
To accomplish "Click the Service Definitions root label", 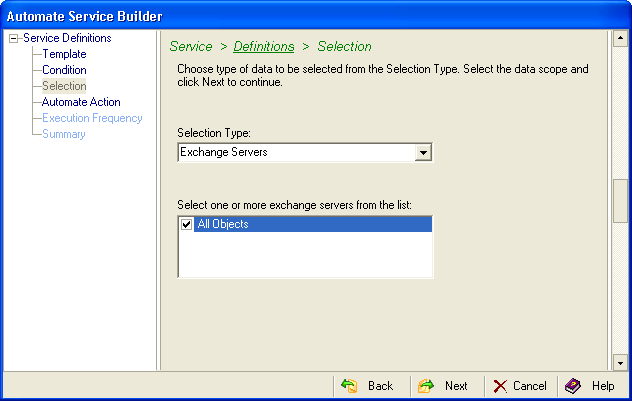I will click(67, 38).
